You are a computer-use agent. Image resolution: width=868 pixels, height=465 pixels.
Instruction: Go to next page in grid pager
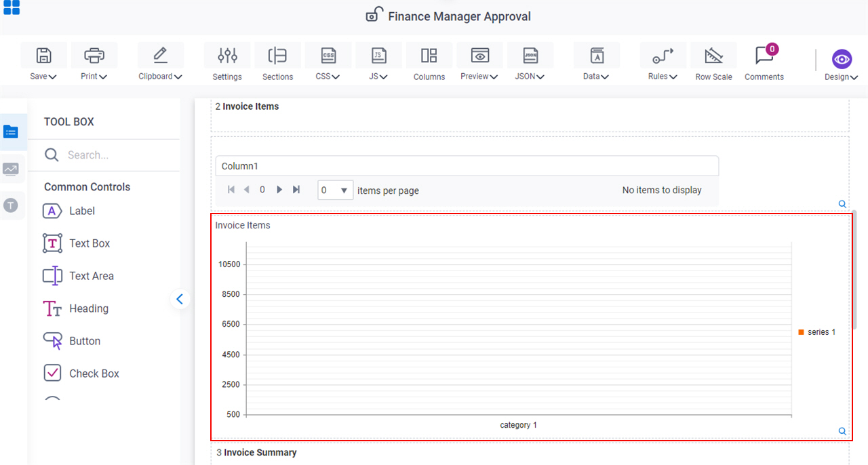pyautogui.click(x=279, y=190)
